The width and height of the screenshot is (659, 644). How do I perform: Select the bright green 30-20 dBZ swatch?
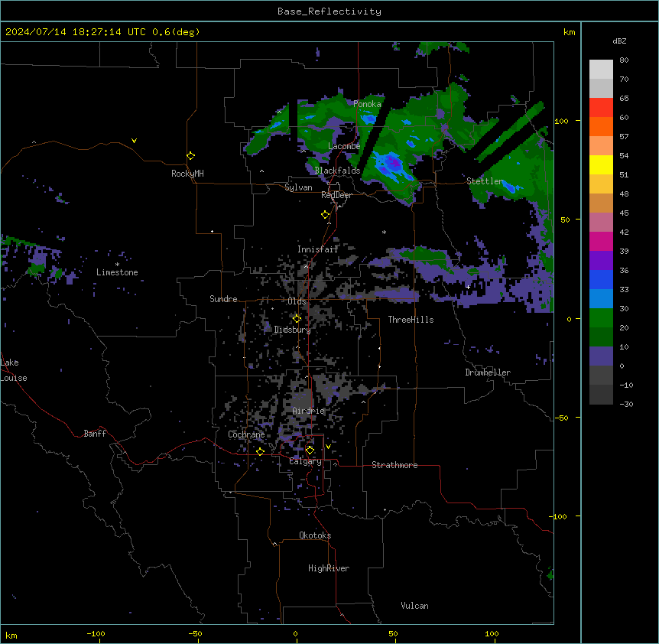coord(601,318)
